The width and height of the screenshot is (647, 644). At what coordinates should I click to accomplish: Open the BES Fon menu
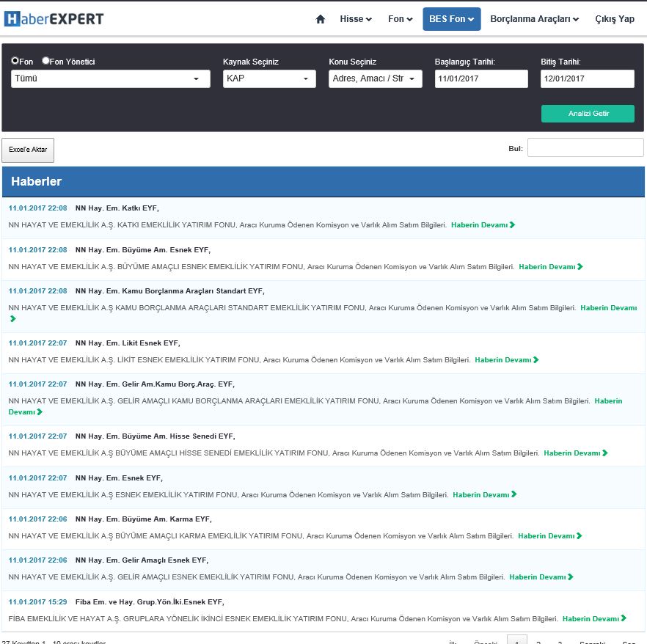click(451, 19)
